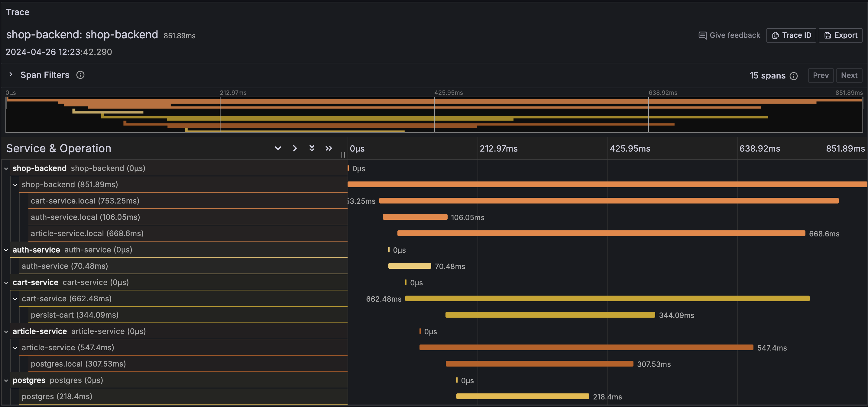Click the Prev span button
Image resolution: width=868 pixels, height=407 pixels.
point(821,75)
